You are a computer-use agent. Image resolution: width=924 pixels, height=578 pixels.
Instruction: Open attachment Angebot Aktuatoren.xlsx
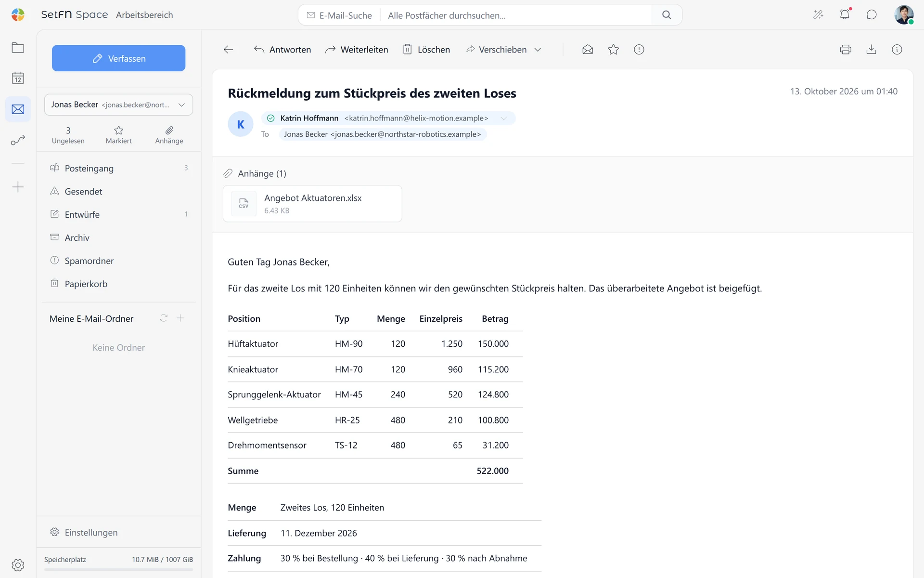[312, 204]
